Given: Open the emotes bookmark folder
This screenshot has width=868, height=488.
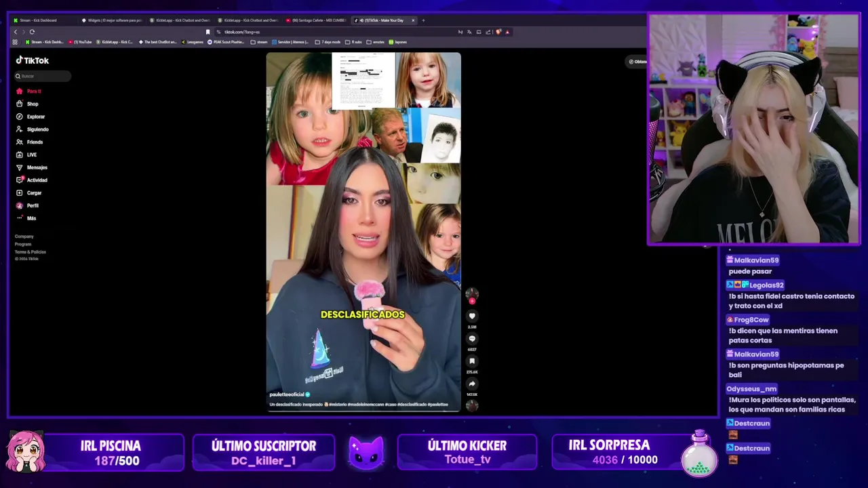Looking at the screenshot, I should (x=376, y=42).
